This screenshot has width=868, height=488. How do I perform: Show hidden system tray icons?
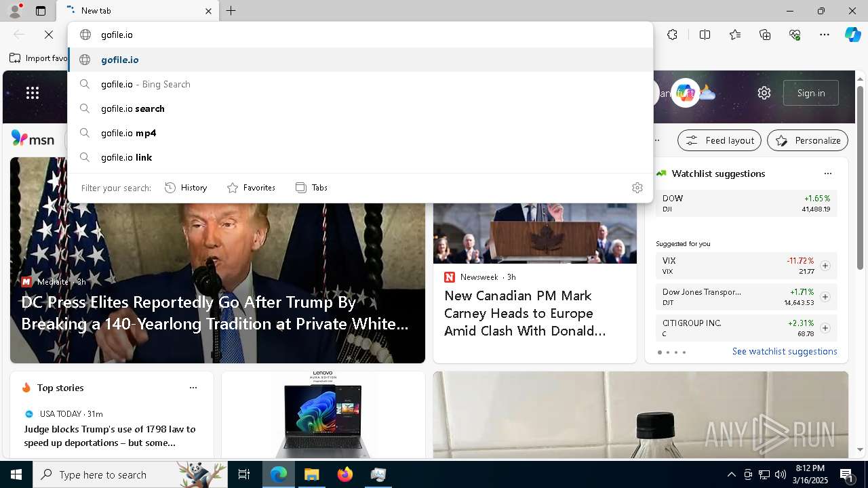point(731,474)
